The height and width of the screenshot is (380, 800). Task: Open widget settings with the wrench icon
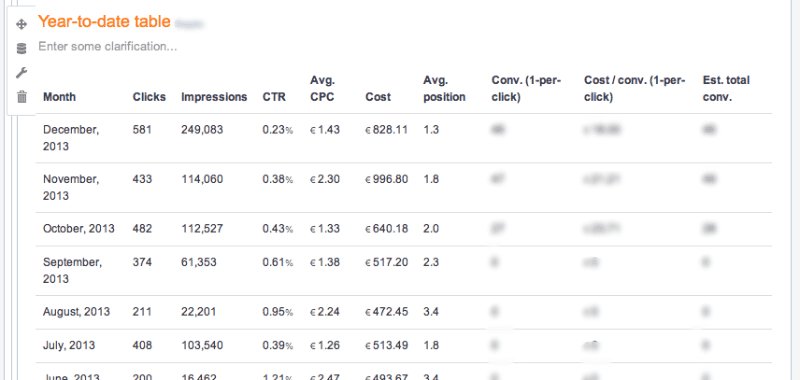point(21,72)
